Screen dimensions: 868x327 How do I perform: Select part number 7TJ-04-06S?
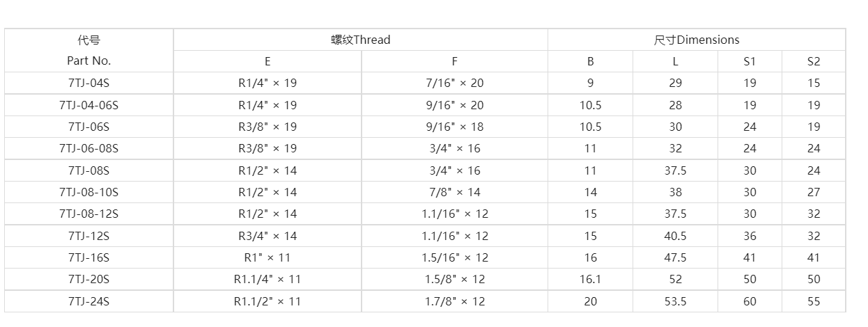pos(89,105)
